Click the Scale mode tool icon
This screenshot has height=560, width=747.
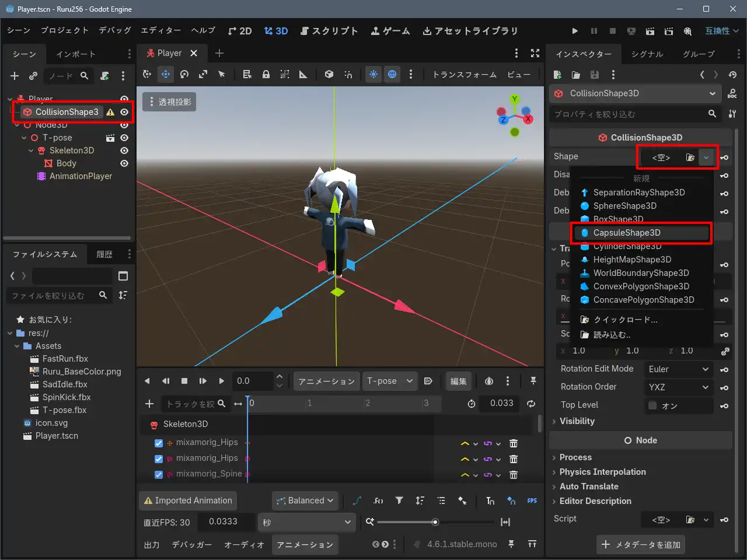tap(203, 74)
